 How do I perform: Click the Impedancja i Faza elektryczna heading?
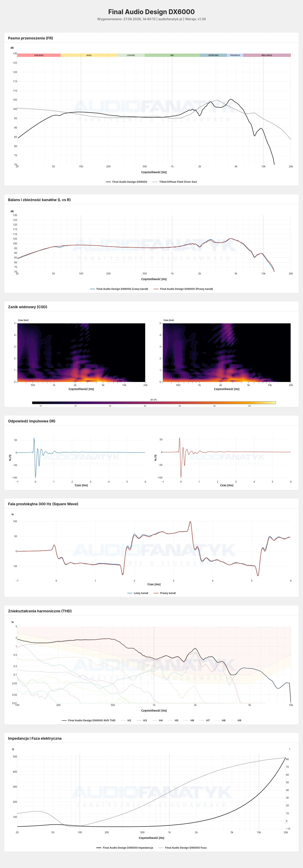pos(35,739)
